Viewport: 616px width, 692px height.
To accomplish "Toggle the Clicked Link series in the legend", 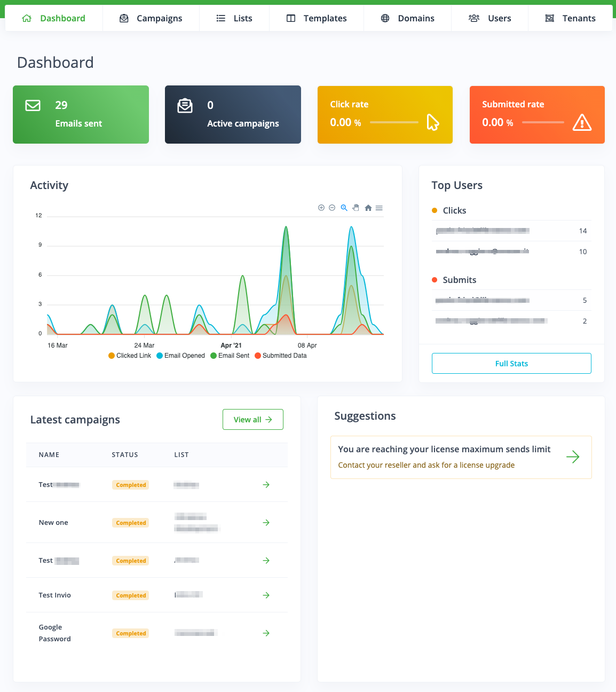I will pos(129,355).
